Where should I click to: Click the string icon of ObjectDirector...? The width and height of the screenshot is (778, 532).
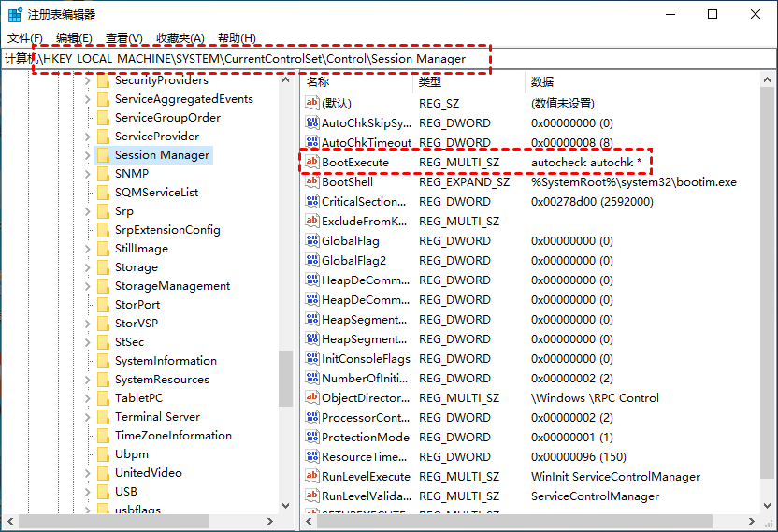click(x=311, y=397)
